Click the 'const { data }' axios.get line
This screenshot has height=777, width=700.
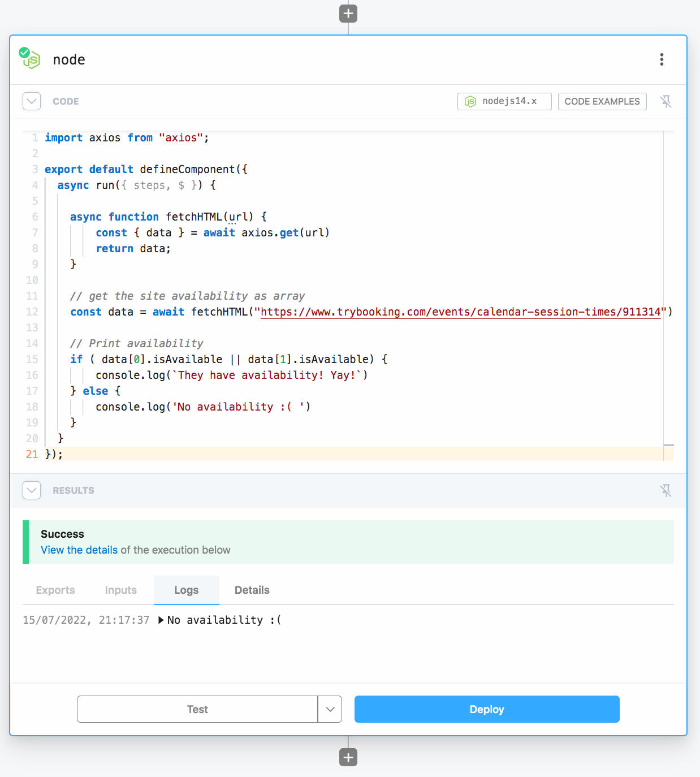pyautogui.click(x=213, y=232)
